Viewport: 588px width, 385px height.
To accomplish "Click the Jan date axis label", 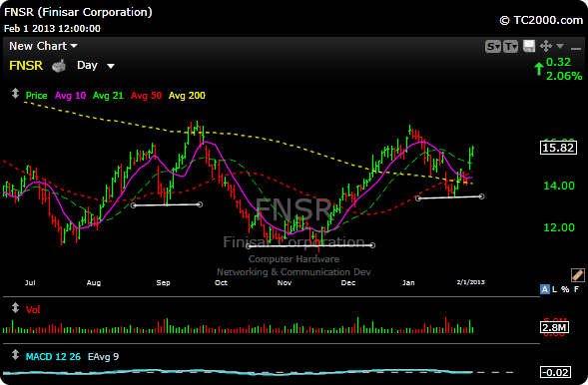I will (x=408, y=282).
